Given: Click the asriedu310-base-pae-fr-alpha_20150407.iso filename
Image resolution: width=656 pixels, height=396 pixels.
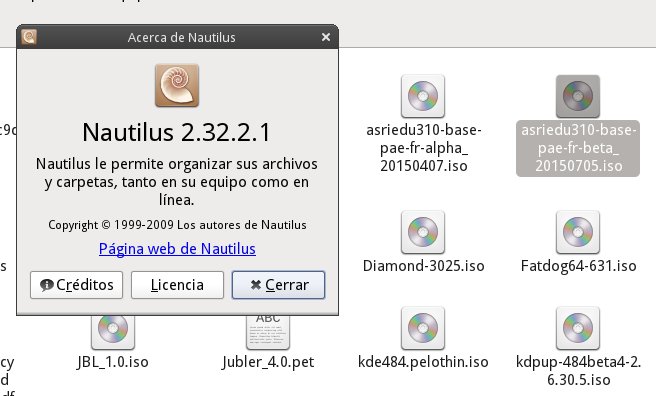Looking at the screenshot, I should click(423, 148).
